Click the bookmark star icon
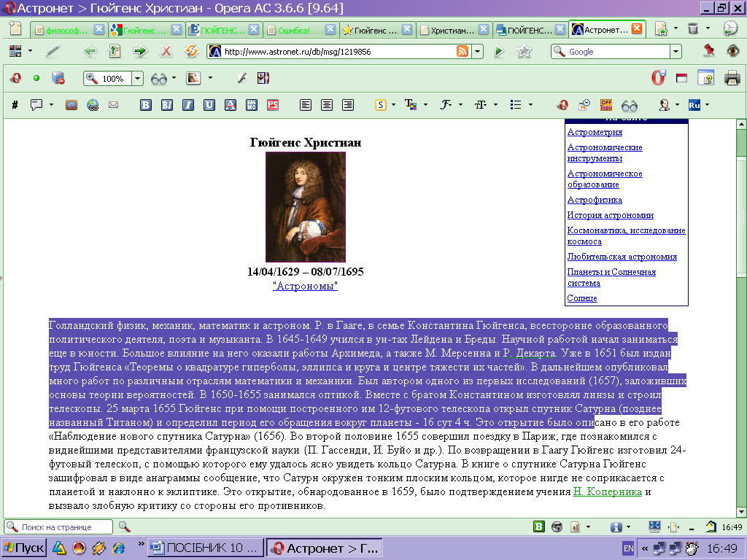The width and height of the screenshot is (747, 560). pos(524,51)
